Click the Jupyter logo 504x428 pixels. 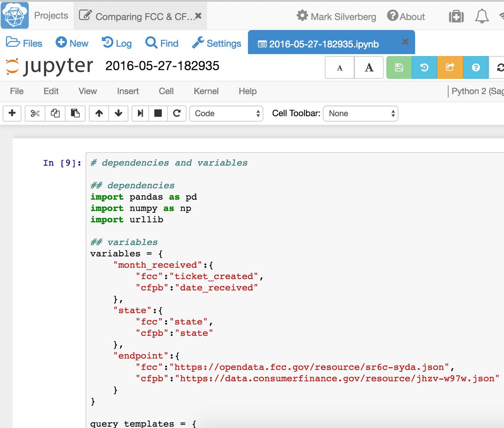coord(50,66)
